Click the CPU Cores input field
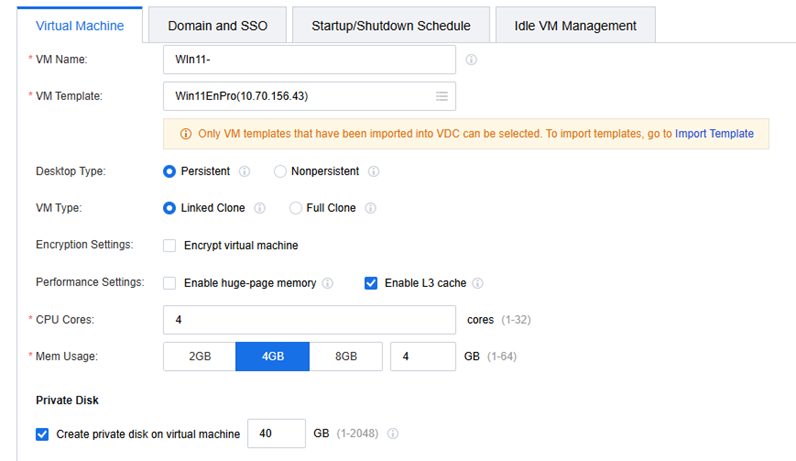Viewport: 796px width, 461px height. pos(309,320)
